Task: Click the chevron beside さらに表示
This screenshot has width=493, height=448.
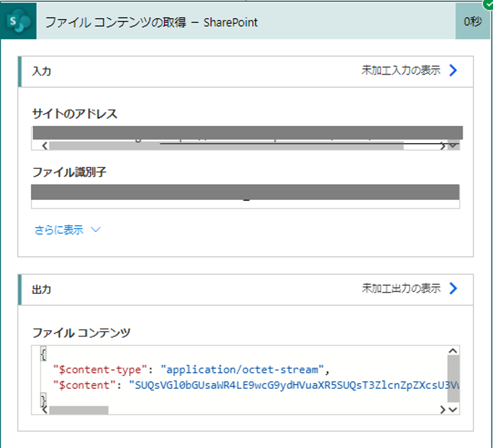Action: tap(96, 230)
